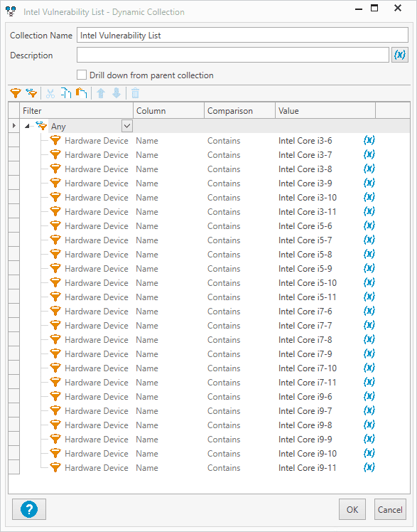Move selected filter down with arrow icon
The height and width of the screenshot is (532, 417).
point(117,93)
